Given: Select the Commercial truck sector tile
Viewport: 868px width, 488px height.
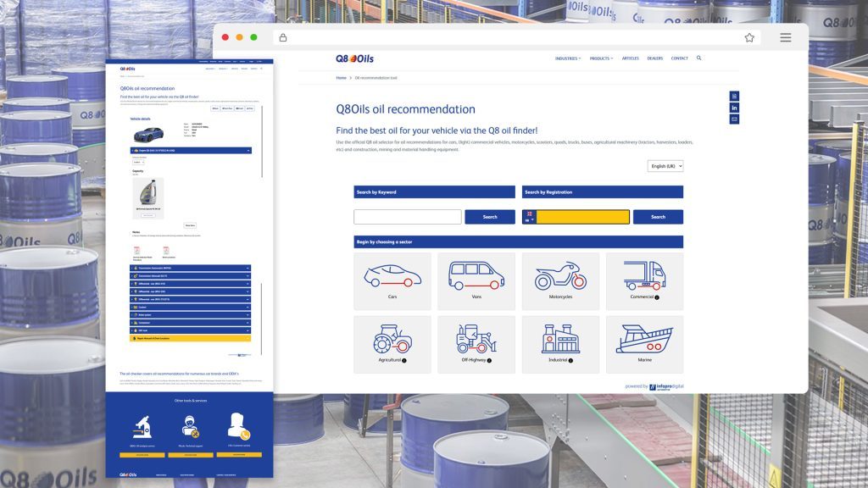Looking at the screenshot, I should [x=644, y=281].
